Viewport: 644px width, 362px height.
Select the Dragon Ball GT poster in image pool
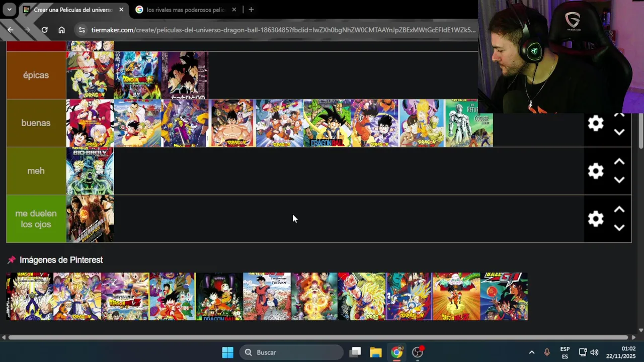pyautogui.click(x=504, y=297)
